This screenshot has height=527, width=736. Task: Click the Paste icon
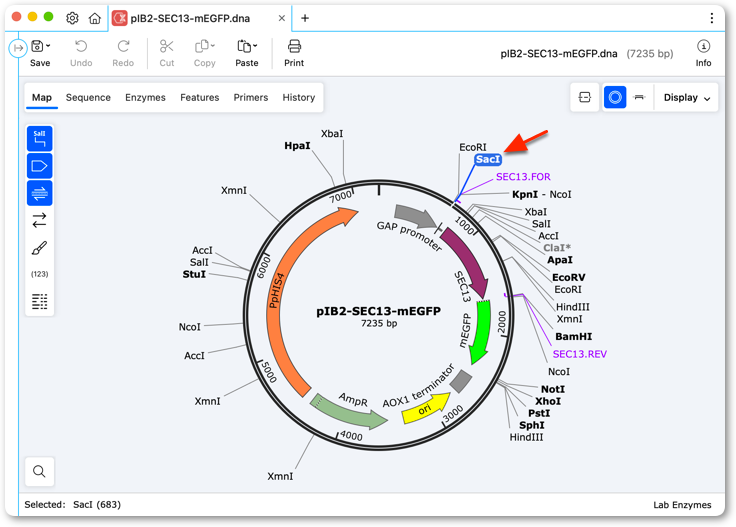(x=244, y=46)
